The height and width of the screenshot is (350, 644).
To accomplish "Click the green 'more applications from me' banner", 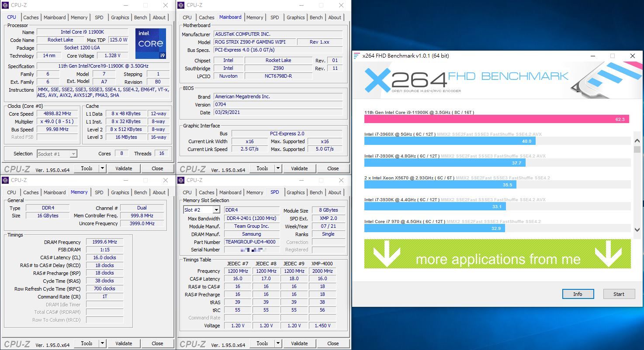I will [x=498, y=254].
